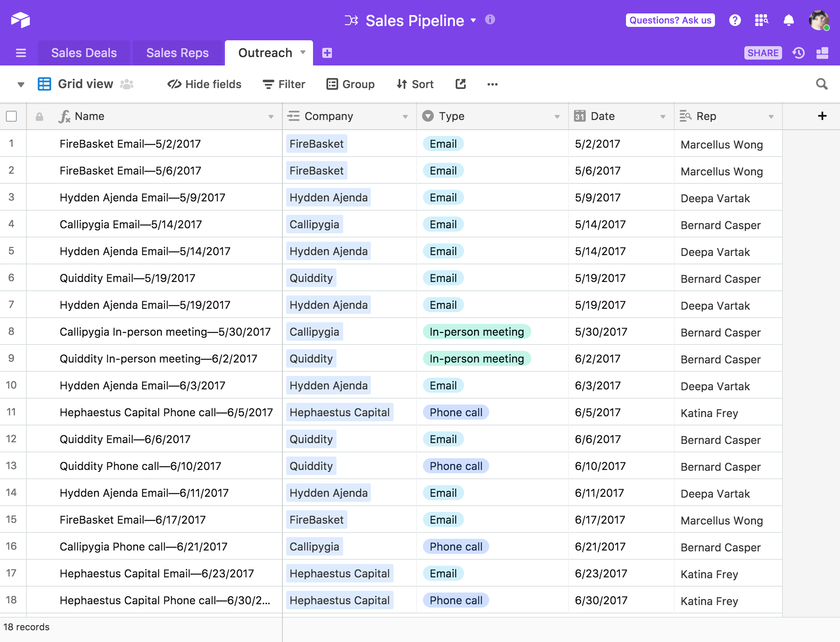Select row number 5
Image resolution: width=840 pixels, height=642 pixels.
tap(11, 251)
